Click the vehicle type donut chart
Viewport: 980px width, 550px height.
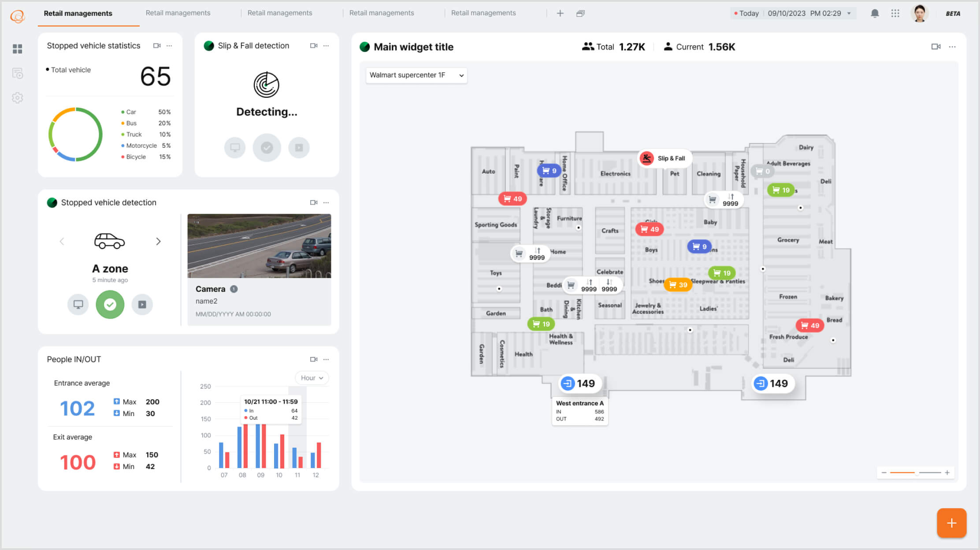(x=75, y=134)
